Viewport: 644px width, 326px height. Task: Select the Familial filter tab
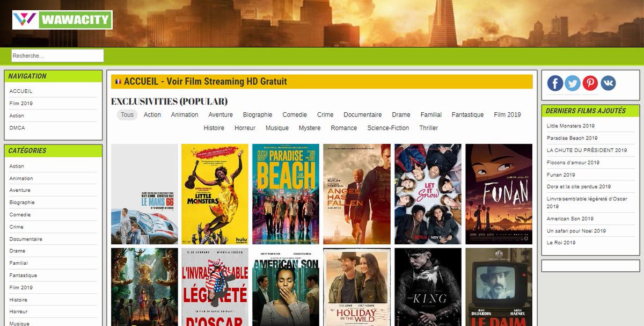click(x=431, y=115)
